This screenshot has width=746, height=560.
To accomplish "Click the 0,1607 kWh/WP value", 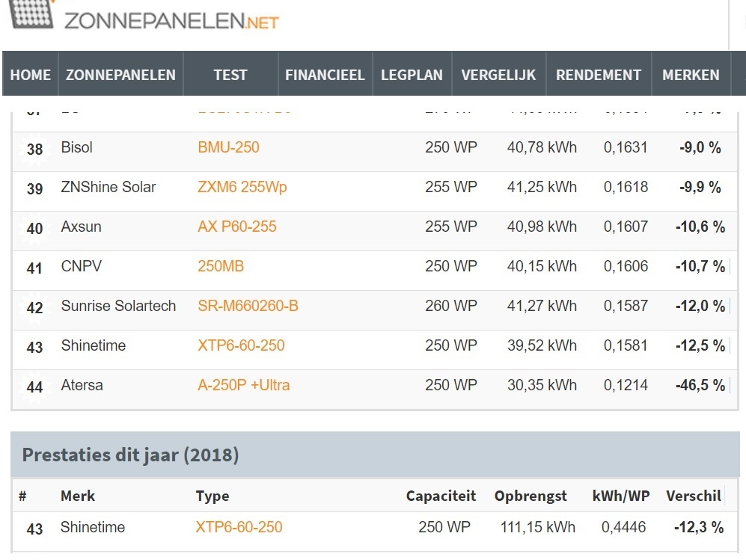I will 626,227.
